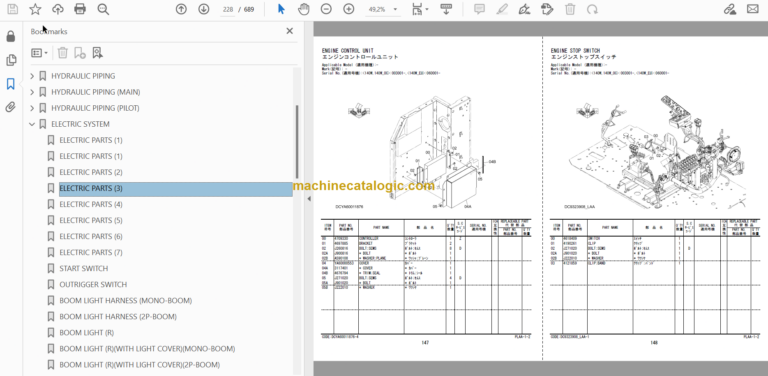
Task: Click the scrolling mode keyboard icon
Action: pos(446,9)
